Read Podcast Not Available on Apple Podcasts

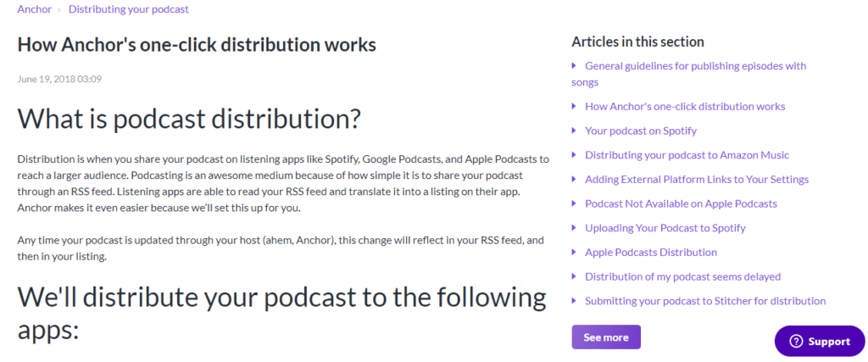[681, 203]
